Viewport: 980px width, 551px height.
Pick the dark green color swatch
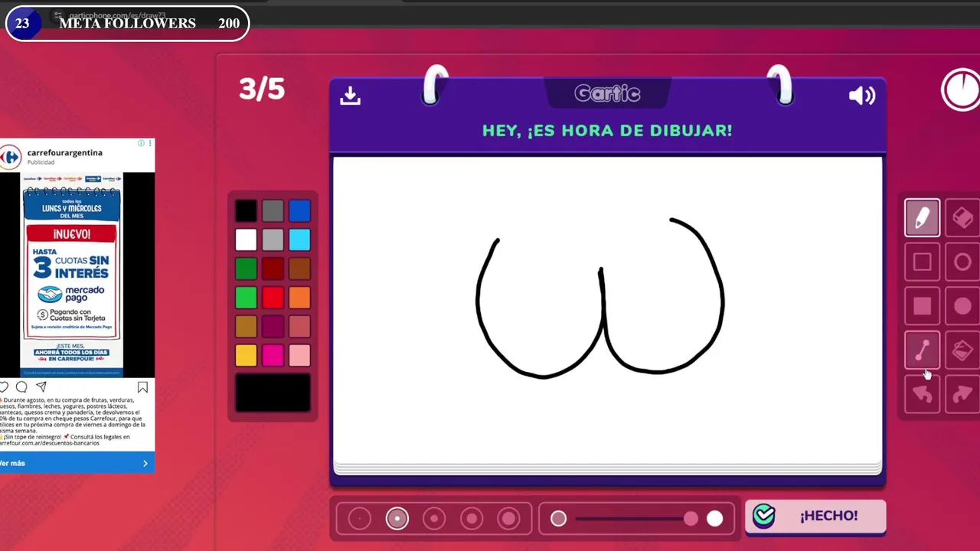tap(246, 269)
